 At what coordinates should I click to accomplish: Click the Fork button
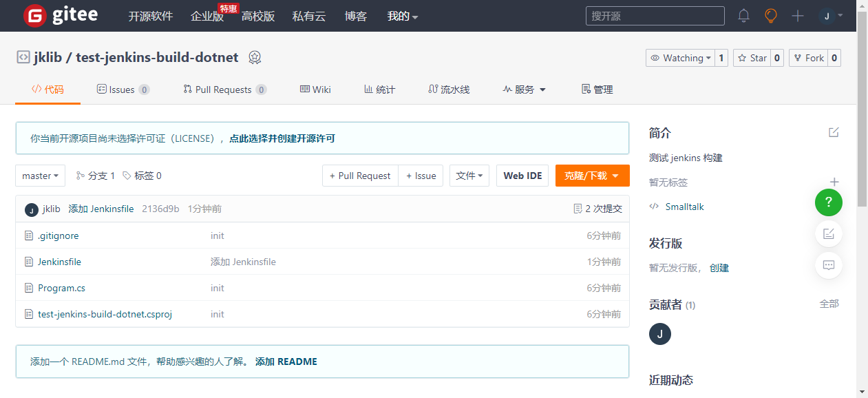(x=808, y=58)
